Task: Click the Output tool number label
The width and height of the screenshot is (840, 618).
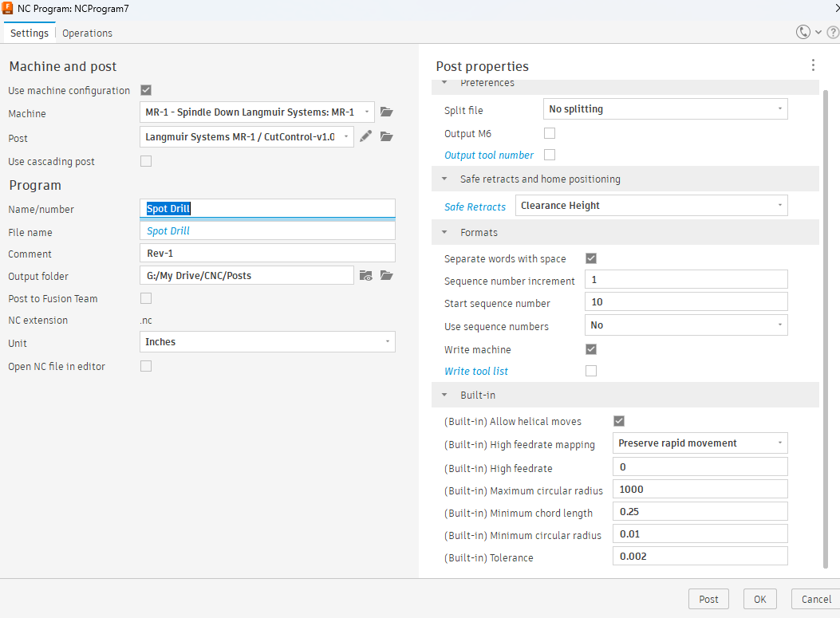Action: [x=488, y=155]
